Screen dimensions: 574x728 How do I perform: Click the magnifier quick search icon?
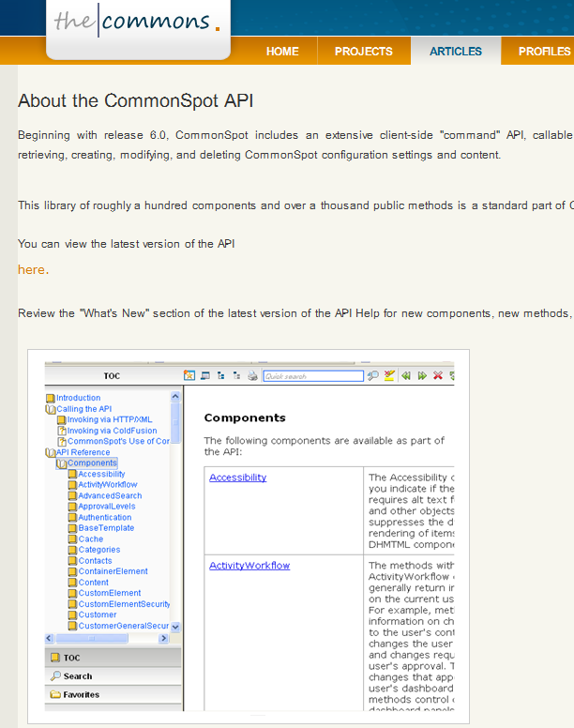click(372, 375)
